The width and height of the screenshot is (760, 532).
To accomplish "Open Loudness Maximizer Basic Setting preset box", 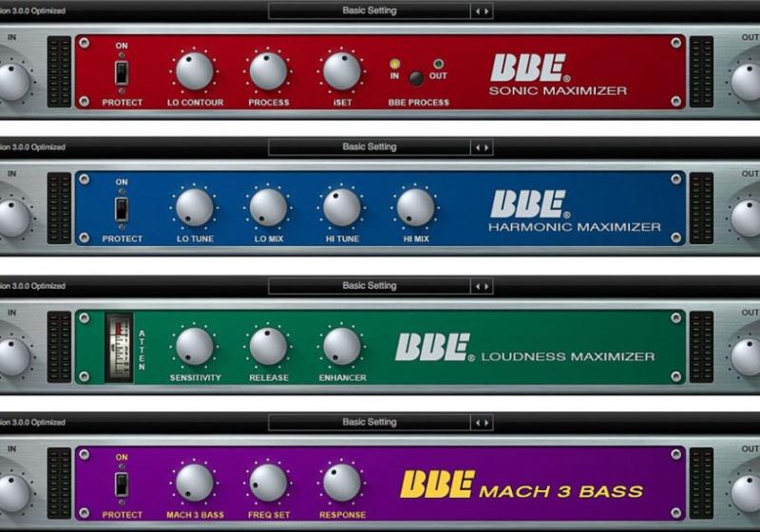I will tap(370, 286).
